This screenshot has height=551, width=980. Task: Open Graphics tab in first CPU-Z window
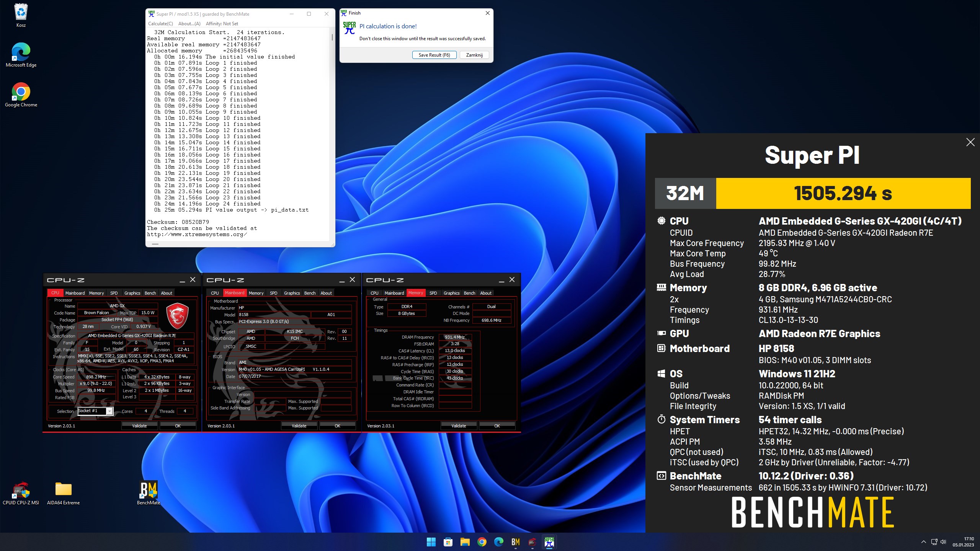click(132, 293)
